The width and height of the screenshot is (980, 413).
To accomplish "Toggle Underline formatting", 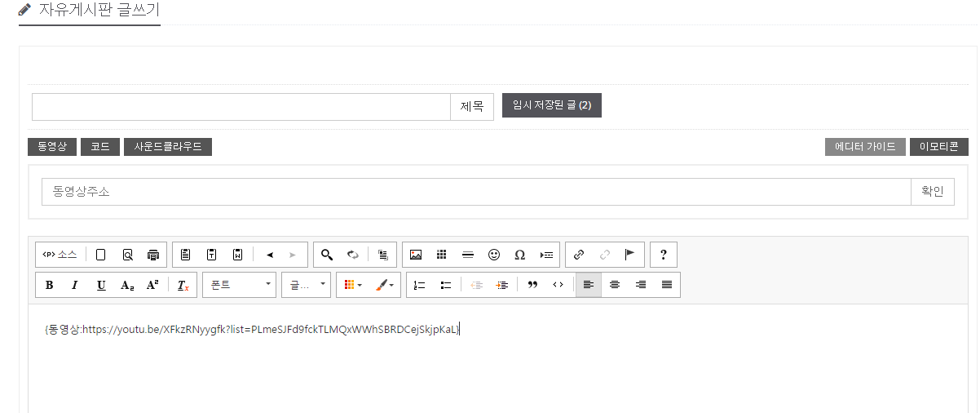I will [x=101, y=285].
